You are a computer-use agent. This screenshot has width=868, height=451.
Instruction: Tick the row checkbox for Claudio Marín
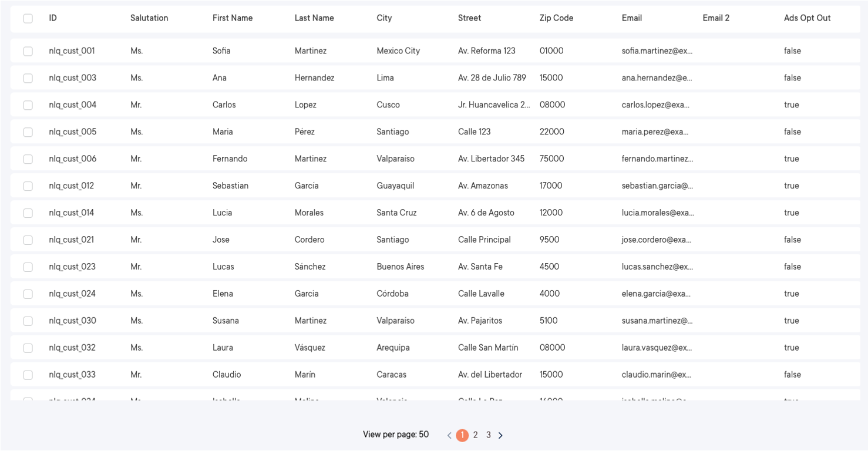tap(28, 374)
